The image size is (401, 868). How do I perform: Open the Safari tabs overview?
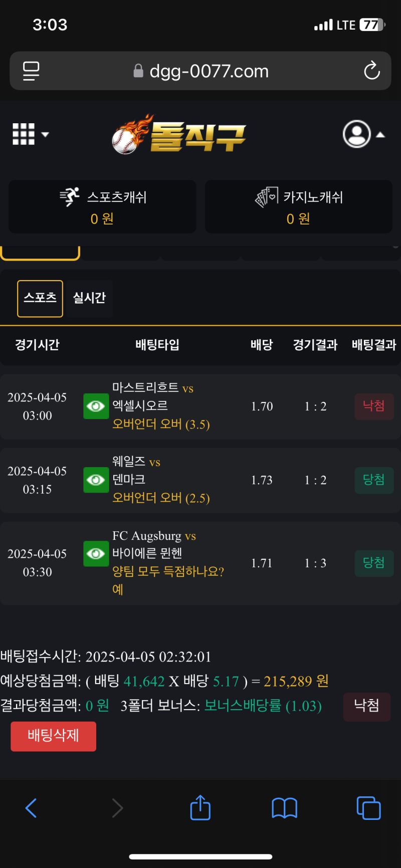(368, 808)
